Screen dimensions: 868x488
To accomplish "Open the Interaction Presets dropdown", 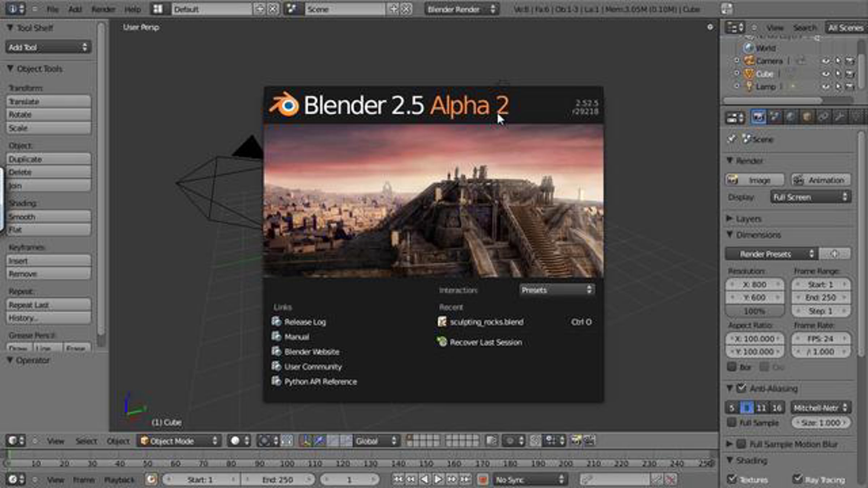I will tap(557, 290).
